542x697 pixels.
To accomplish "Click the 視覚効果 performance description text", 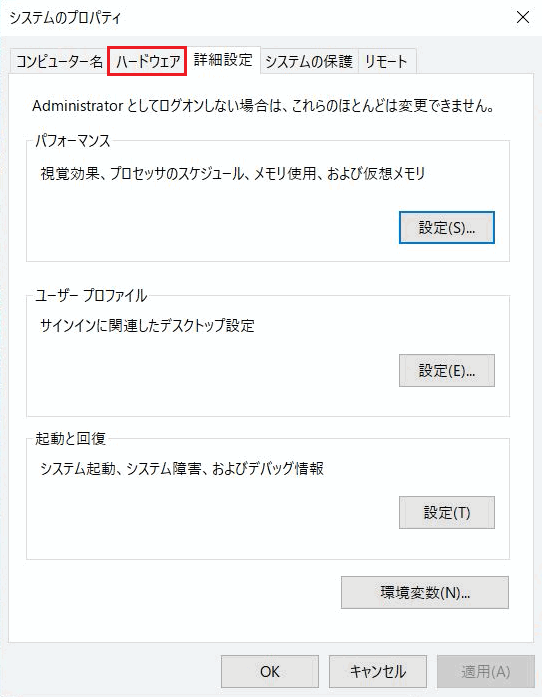I will [x=233, y=173].
